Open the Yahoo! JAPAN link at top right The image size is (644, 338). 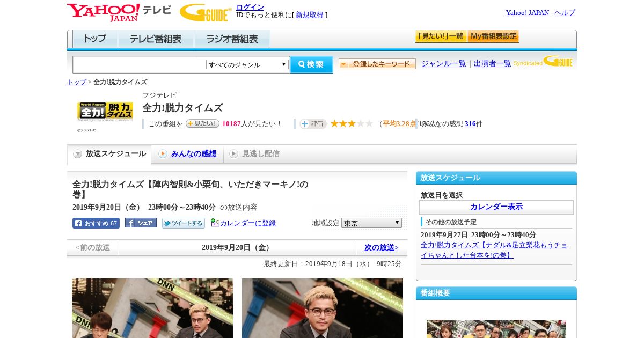pos(528,13)
